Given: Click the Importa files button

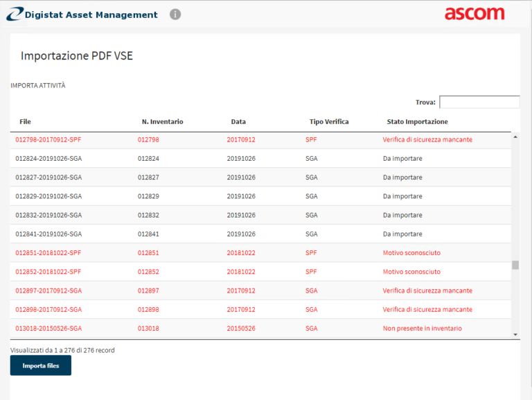Looking at the screenshot, I should (40, 365).
